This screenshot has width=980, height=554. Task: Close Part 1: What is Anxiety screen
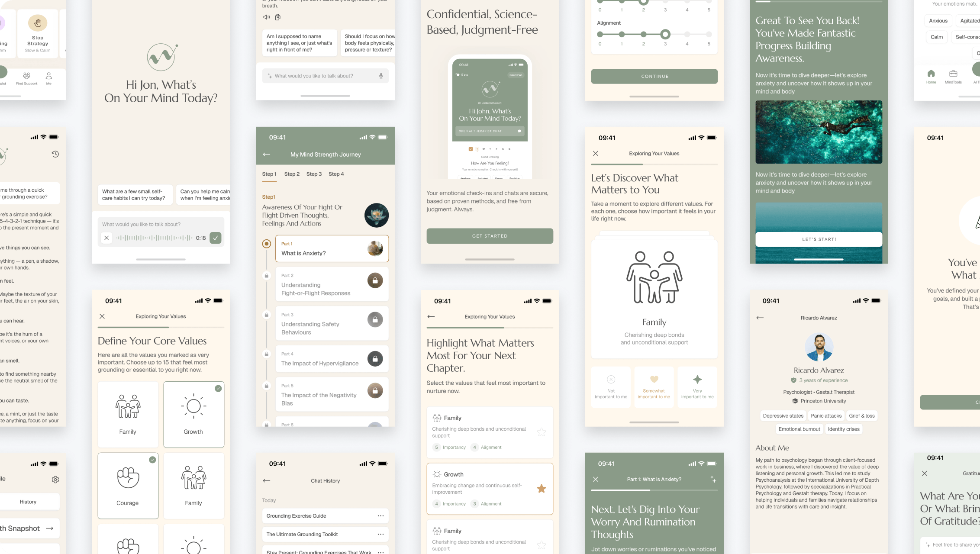tap(596, 479)
